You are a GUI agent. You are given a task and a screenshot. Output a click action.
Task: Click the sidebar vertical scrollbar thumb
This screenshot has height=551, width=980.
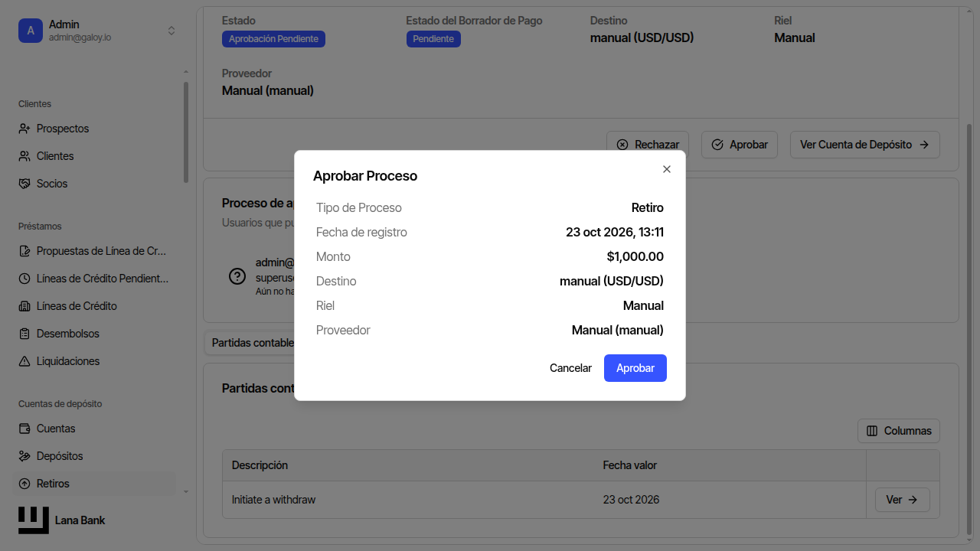click(x=186, y=132)
